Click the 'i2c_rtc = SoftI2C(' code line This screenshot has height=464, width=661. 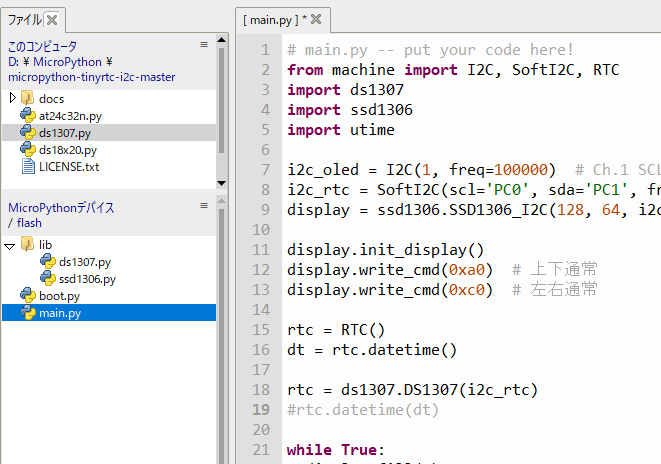474,190
